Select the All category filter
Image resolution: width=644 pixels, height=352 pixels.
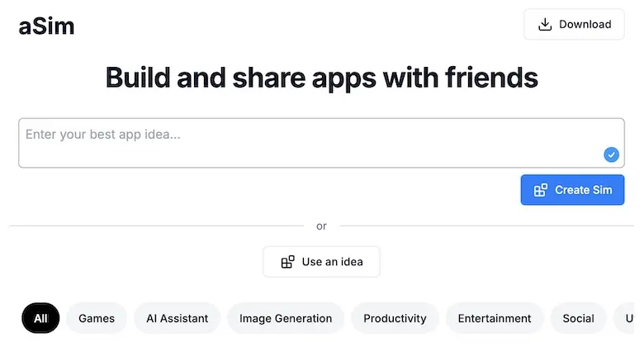point(40,318)
